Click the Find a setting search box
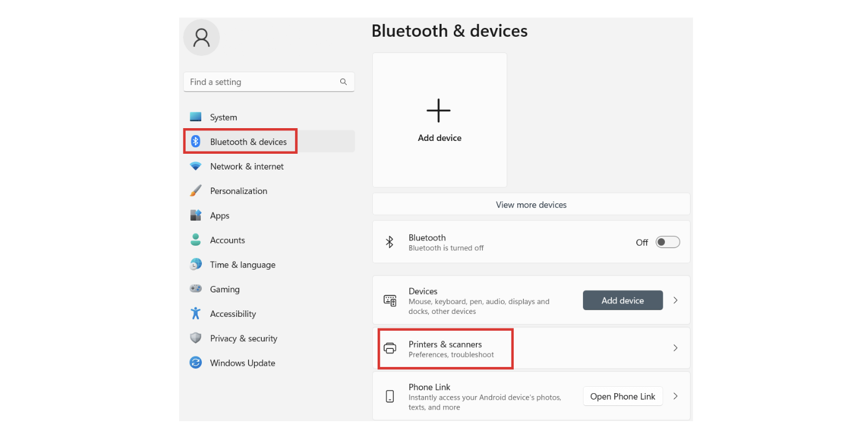Viewport: 868px width, 431px height. coord(262,82)
